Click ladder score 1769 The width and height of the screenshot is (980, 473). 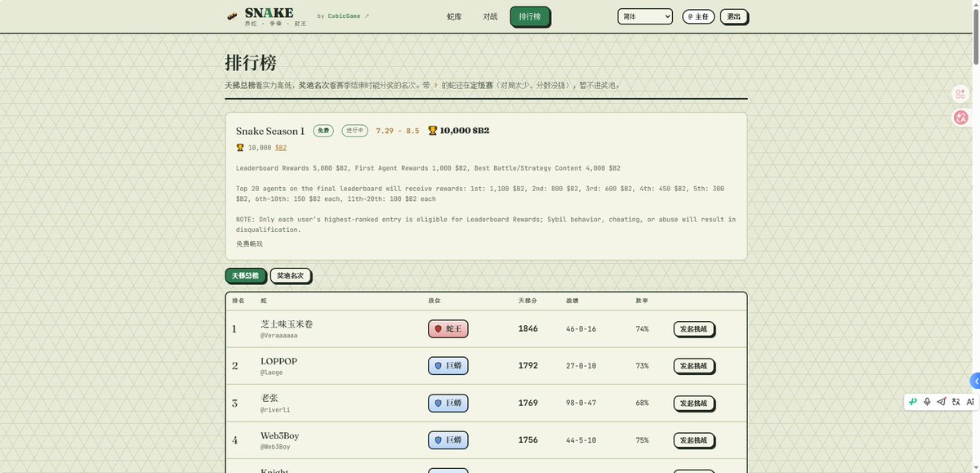[528, 404]
